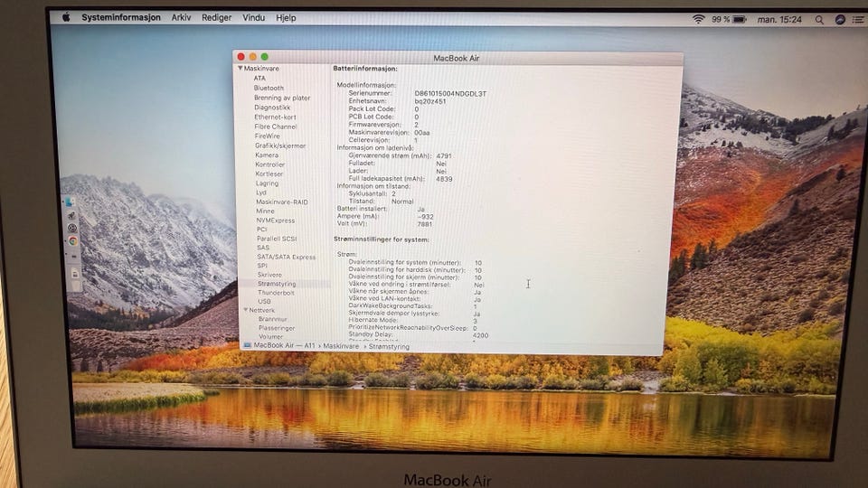Select Brenning av plater in sidebar
The image size is (868, 488).
click(282, 98)
